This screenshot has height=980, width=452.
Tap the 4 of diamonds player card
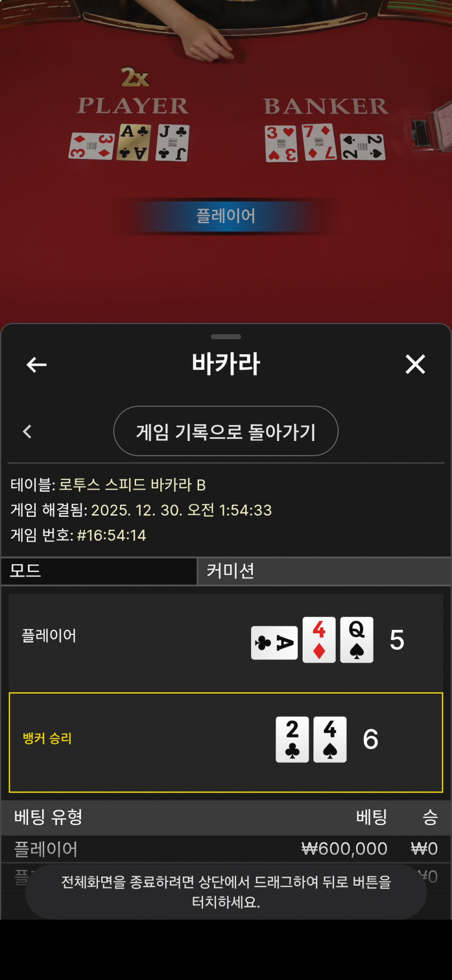(x=319, y=640)
